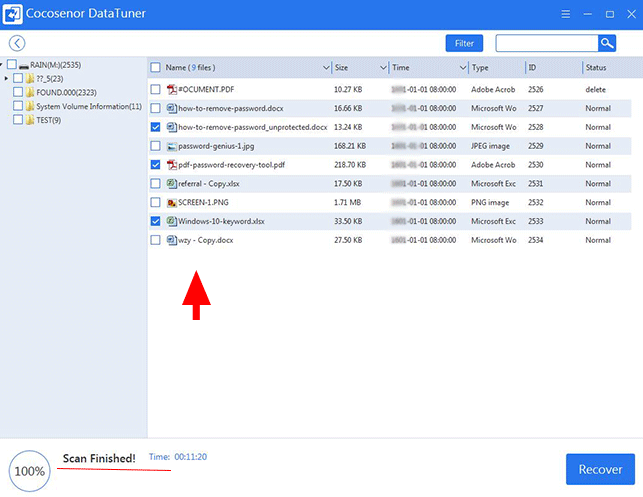Open the Time column dropdown arrow
Image resolution: width=643 pixels, height=497 pixels.
(x=463, y=68)
